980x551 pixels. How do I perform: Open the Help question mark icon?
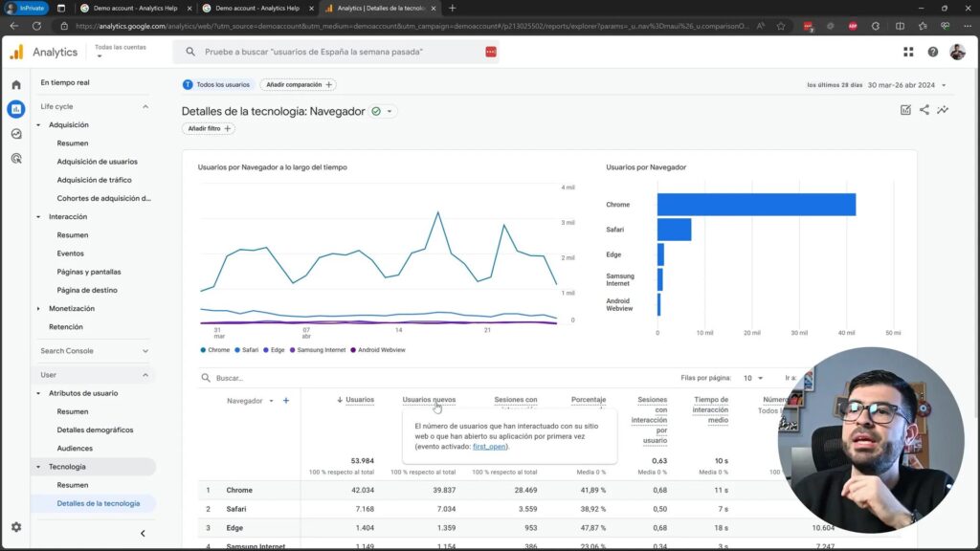tap(932, 53)
